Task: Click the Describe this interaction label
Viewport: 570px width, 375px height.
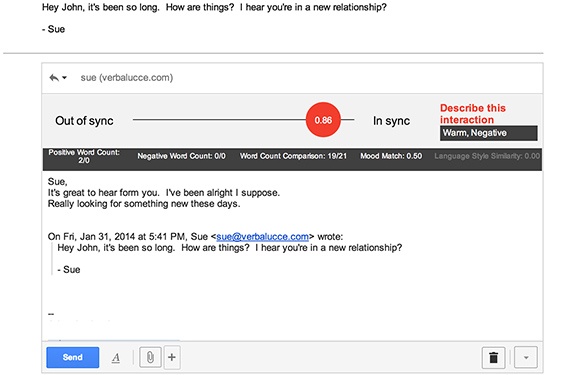Action: 473,114
